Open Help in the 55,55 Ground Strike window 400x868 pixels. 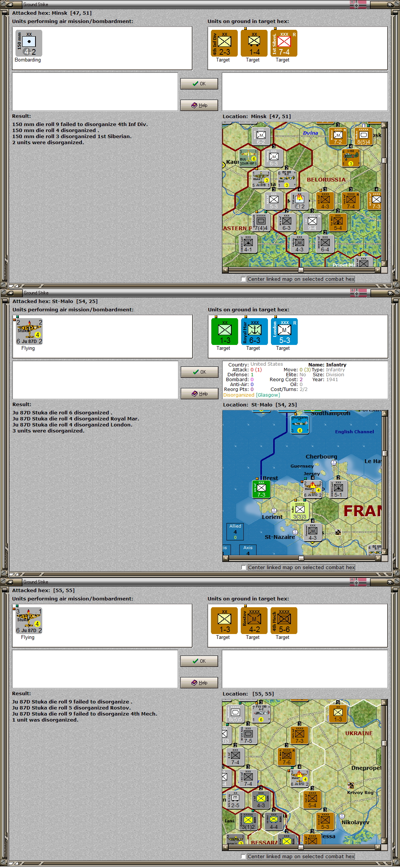tap(199, 683)
